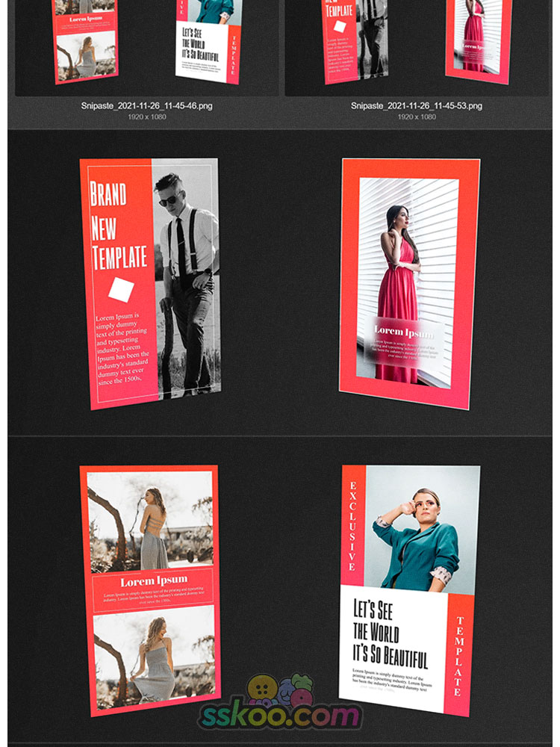Click the 1920 x 1080 size under 11-45-53 file

(x=417, y=117)
